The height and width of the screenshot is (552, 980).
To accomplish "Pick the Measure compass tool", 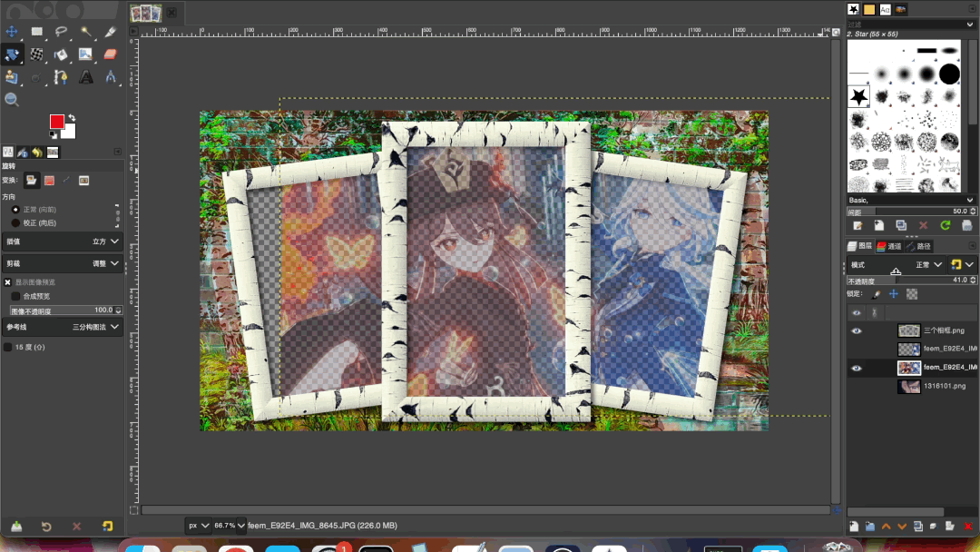I will tap(110, 77).
